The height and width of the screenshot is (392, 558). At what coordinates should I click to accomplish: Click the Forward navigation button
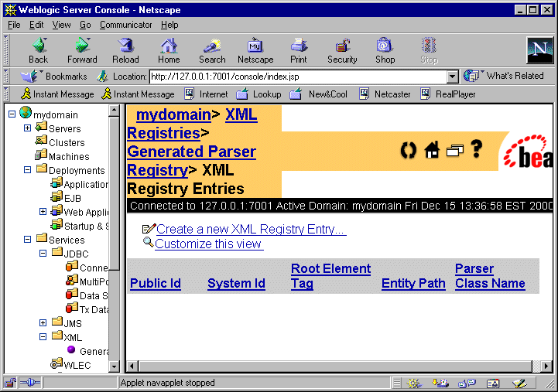click(82, 50)
